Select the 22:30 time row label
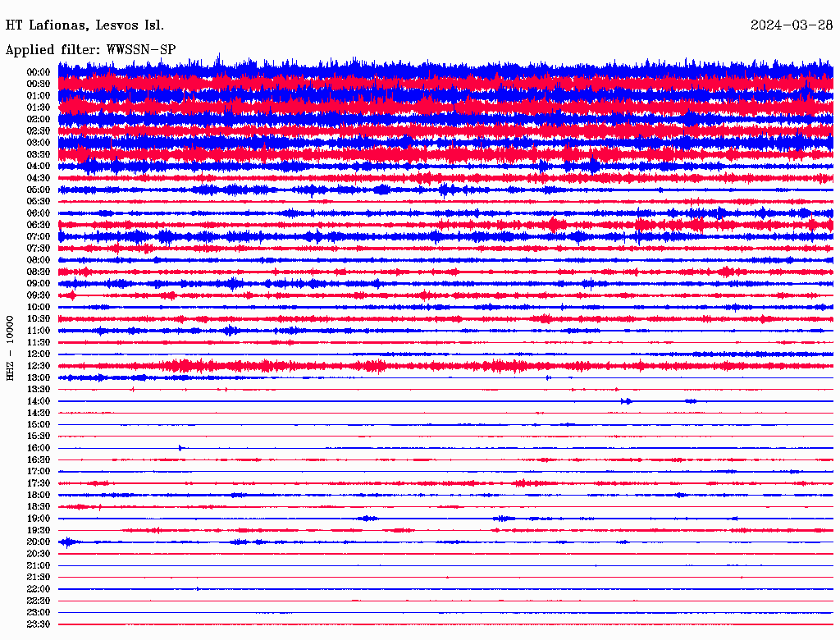This screenshot has height=640, width=840. tap(39, 601)
